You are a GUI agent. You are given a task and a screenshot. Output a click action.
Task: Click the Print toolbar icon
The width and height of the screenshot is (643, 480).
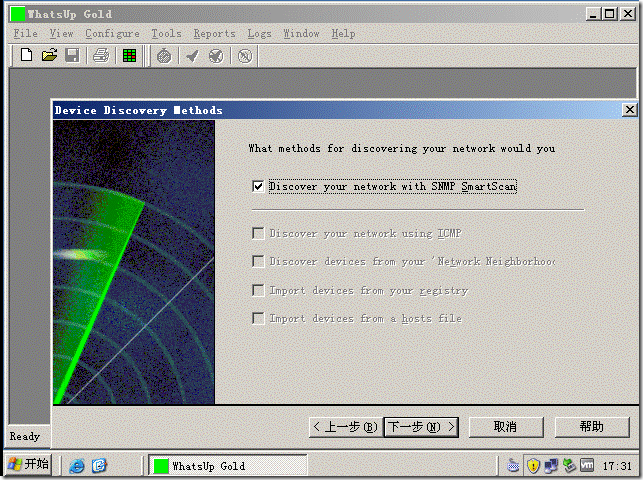pyautogui.click(x=101, y=55)
